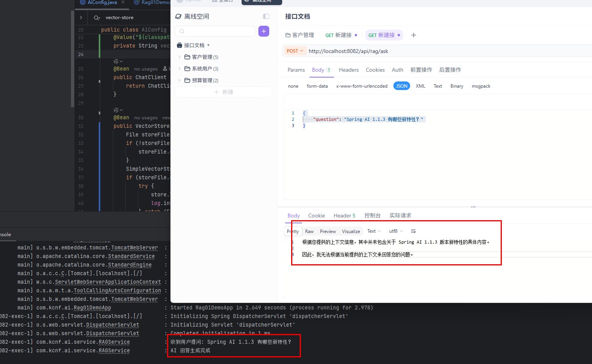Select the form-data body type
592x364 pixels.
[317, 86]
